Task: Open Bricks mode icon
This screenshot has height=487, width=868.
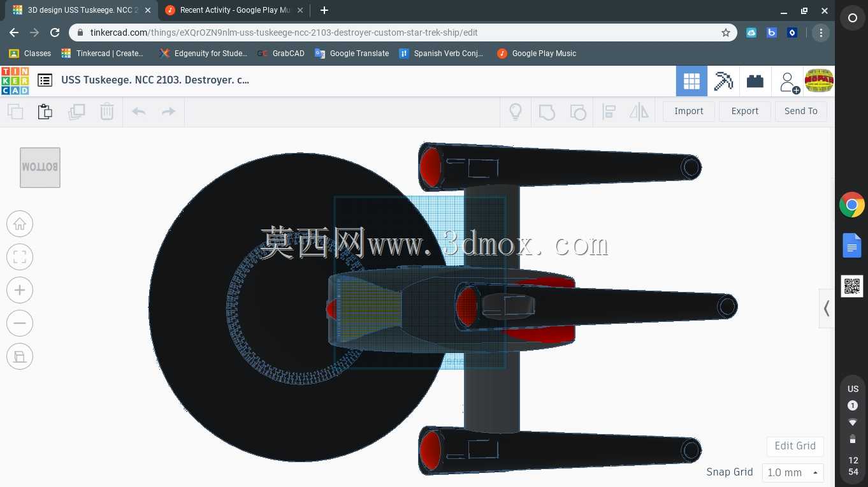Action: point(755,81)
